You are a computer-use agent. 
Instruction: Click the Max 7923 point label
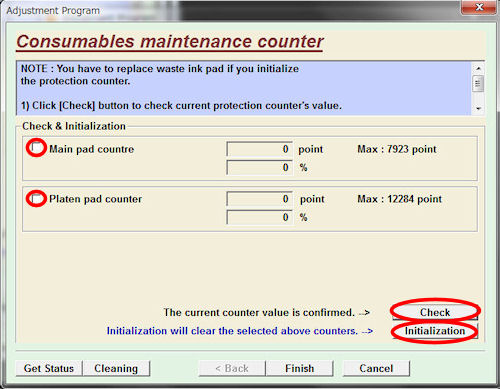(397, 149)
